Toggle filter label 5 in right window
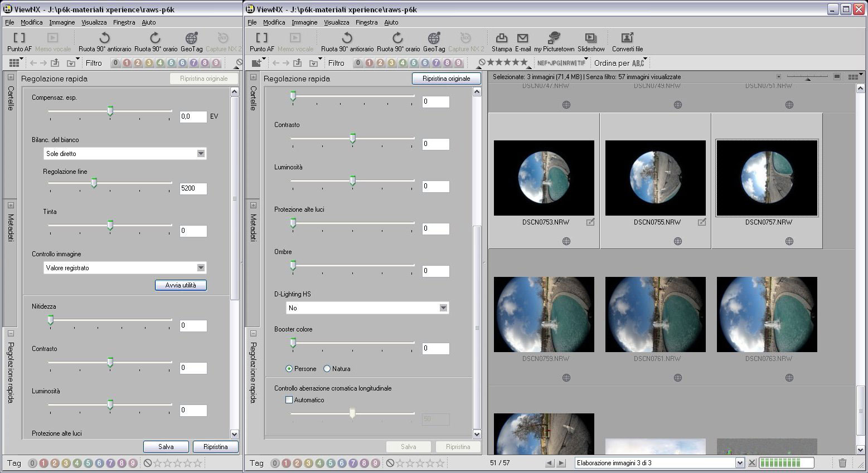Image resolution: width=868 pixels, height=473 pixels. [x=414, y=63]
